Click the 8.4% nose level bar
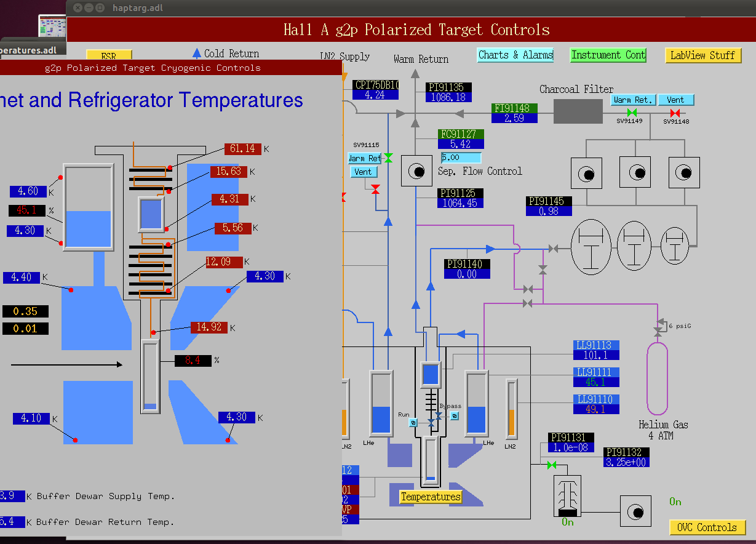The image size is (756, 544). pos(150,376)
